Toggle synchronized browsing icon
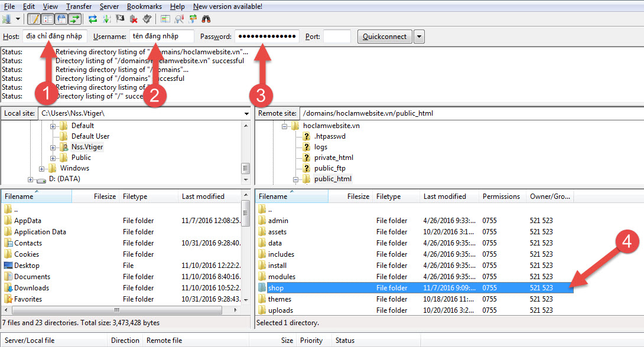644x347 pixels. coord(193,19)
